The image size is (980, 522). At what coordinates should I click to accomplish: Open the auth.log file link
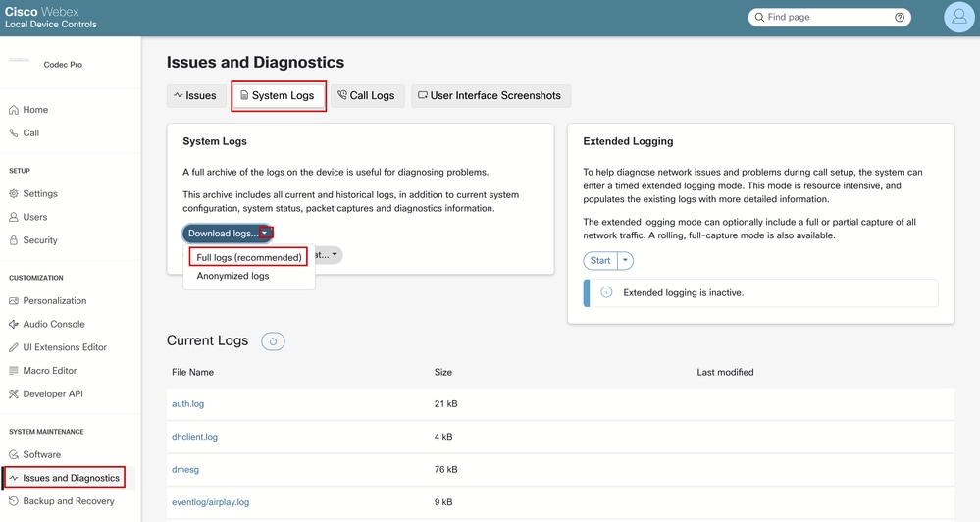click(187, 404)
